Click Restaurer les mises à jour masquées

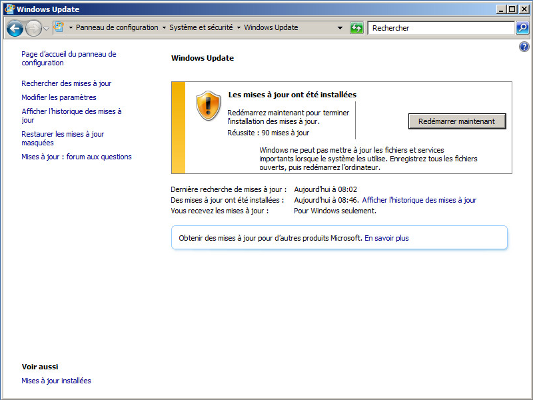point(63,138)
